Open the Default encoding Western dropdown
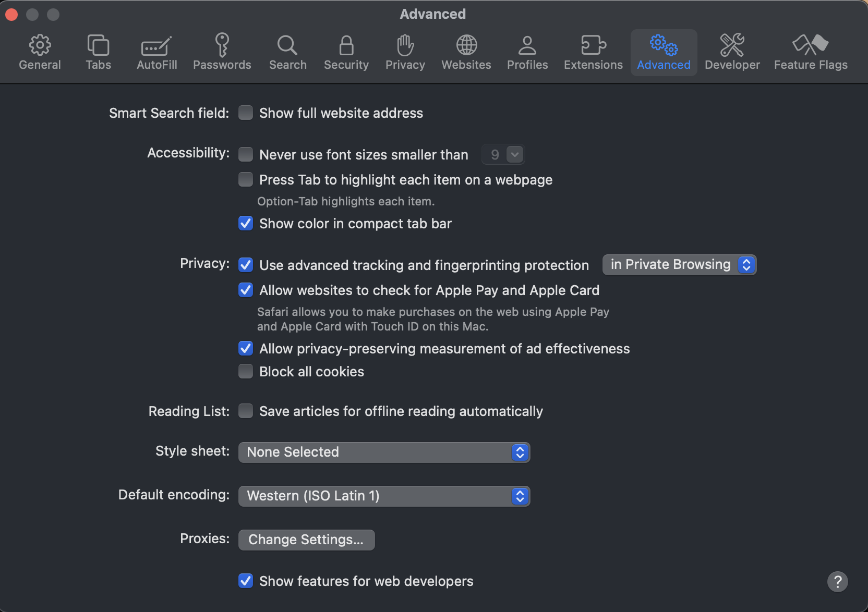Viewport: 868px width, 612px height. [384, 496]
